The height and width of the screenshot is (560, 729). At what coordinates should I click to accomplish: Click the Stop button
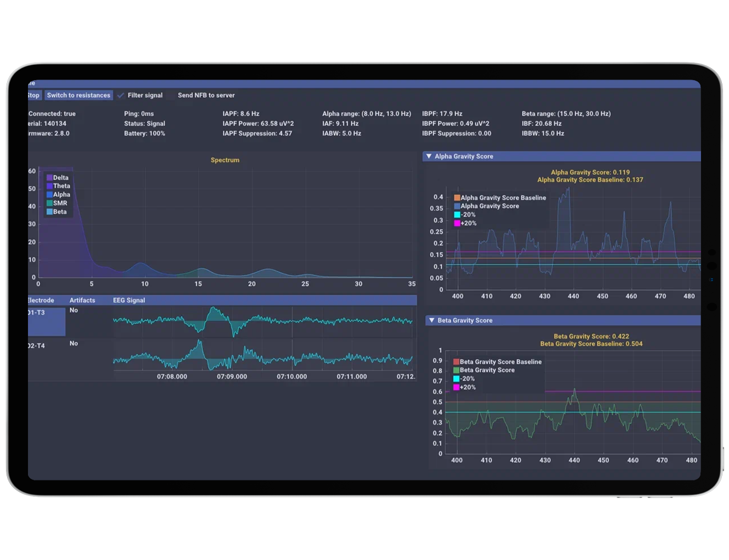pos(34,95)
